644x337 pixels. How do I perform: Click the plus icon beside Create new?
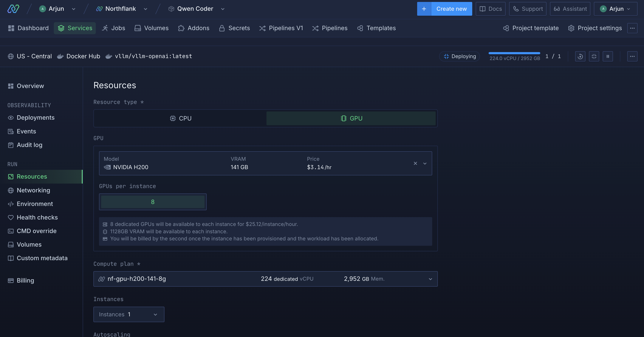click(x=424, y=9)
